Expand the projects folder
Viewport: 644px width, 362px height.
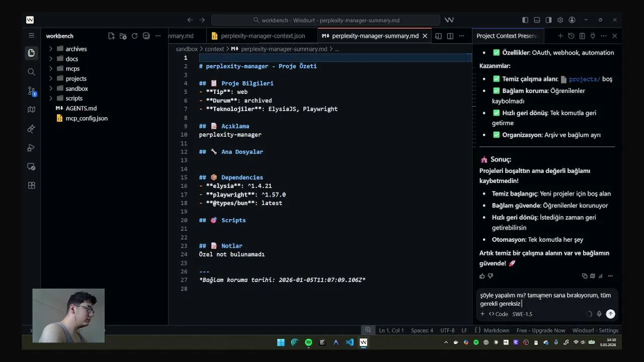point(76,78)
